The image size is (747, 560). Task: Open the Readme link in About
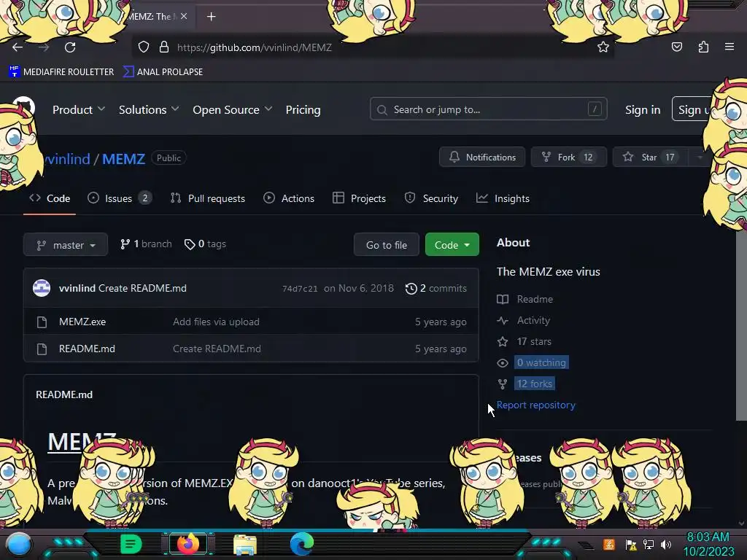coord(535,299)
